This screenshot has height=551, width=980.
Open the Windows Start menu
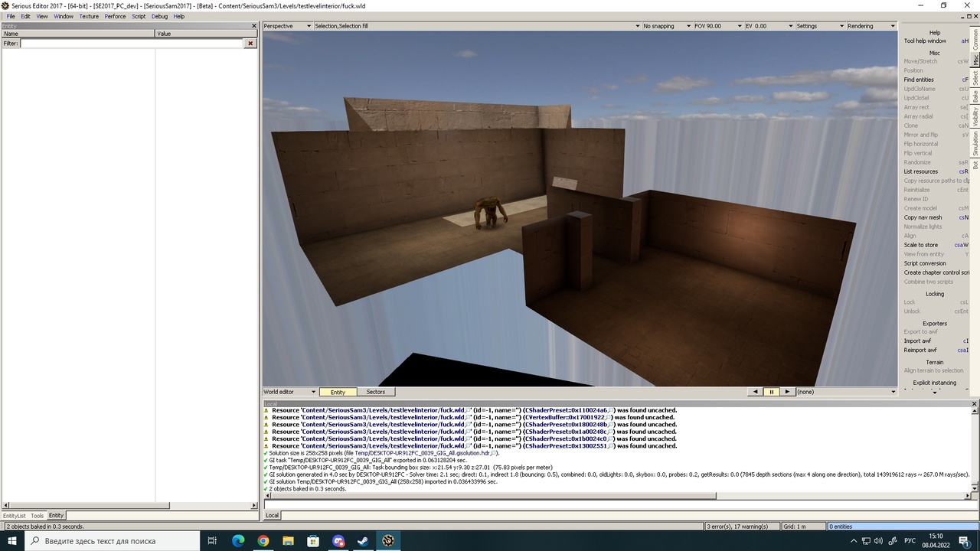tap(12, 541)
